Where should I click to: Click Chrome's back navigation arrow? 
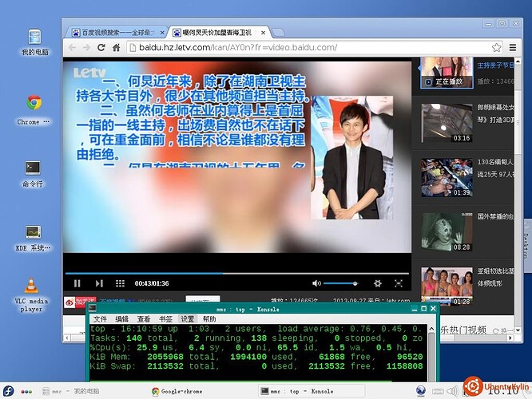point(72,48)
